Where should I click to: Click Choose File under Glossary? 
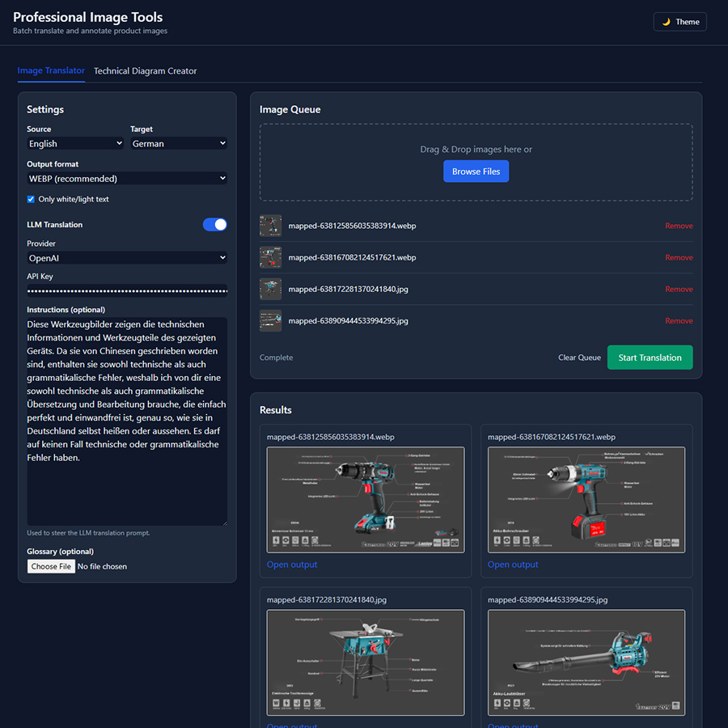point(51,566)
